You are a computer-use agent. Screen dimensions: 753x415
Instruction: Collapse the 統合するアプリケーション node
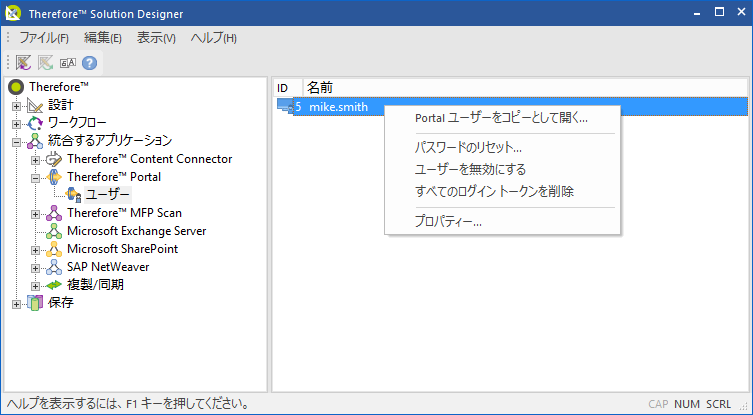pos(17,142)
